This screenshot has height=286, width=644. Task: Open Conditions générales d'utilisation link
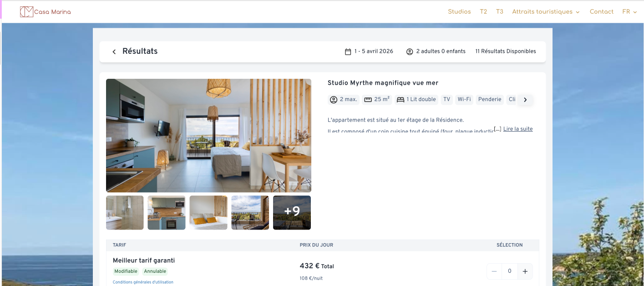[143, 282]
